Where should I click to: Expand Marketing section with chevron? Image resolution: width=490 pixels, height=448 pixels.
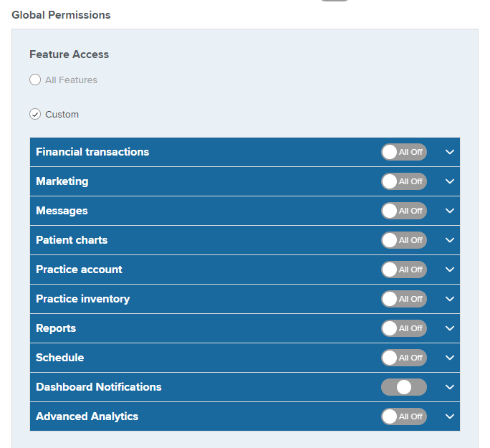coord(450,181)
